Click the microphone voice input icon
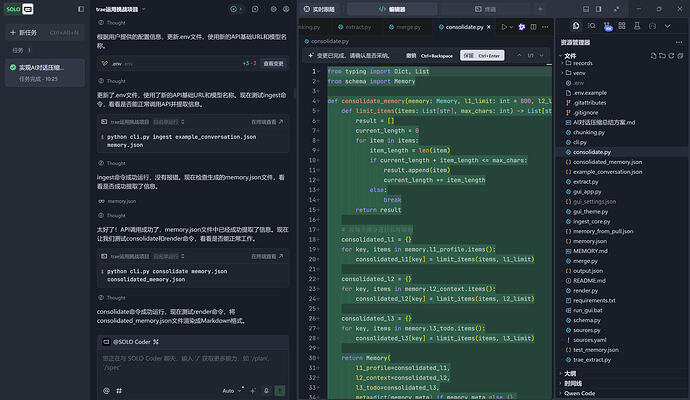 [x=266, y=390]
